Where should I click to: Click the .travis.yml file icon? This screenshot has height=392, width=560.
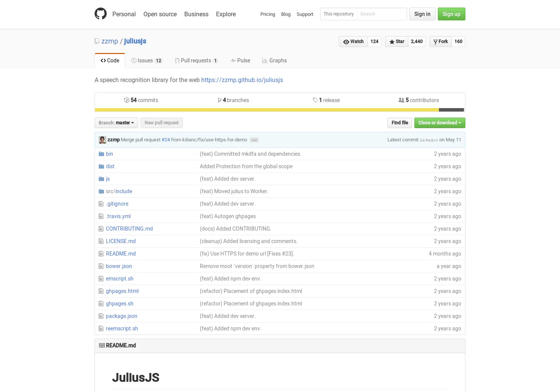click(x=101, y=216)
